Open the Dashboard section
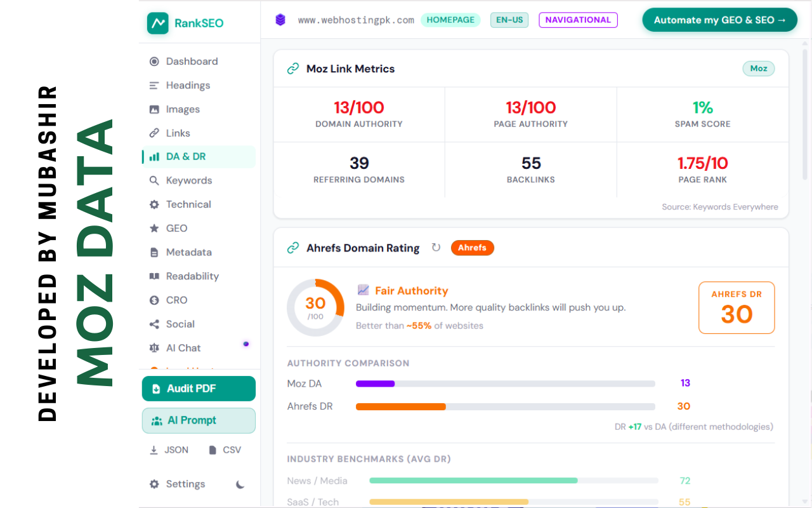 (199, 62)
